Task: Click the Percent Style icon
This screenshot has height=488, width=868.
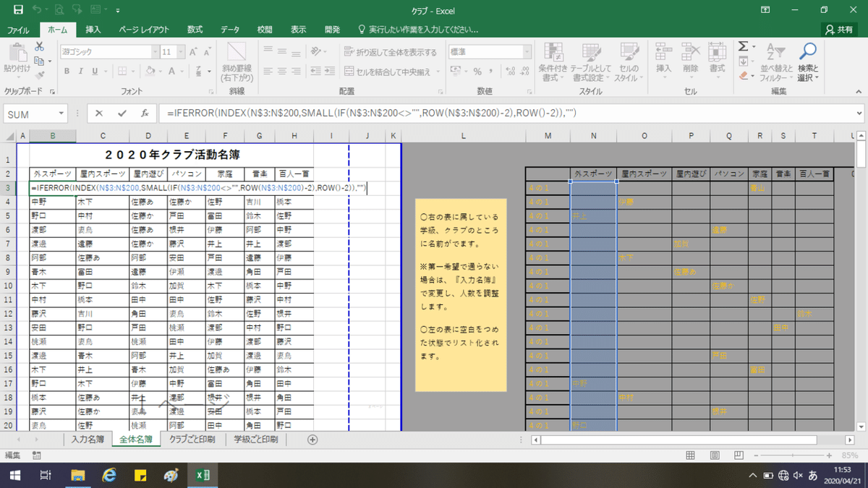Action: click(x=477, y=71)
